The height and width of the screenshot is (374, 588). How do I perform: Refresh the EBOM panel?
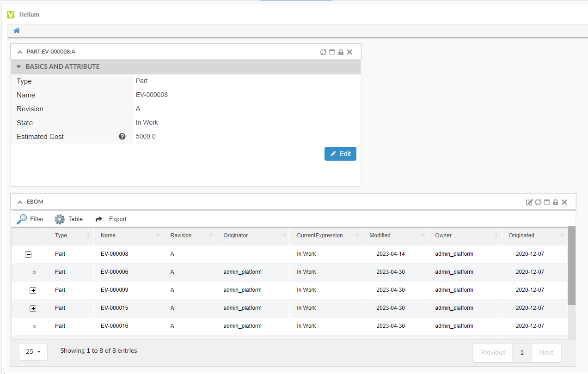(538, 202)
